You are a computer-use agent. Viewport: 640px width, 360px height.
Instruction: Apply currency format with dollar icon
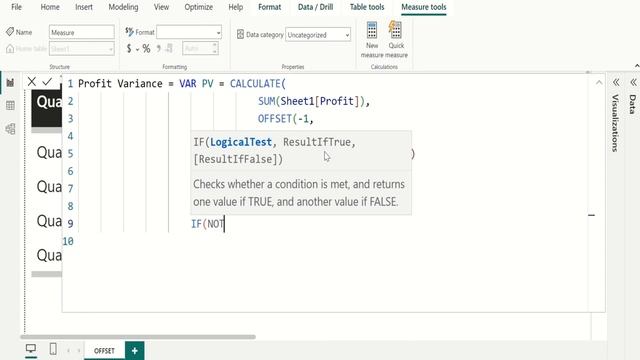click(129, 49)
